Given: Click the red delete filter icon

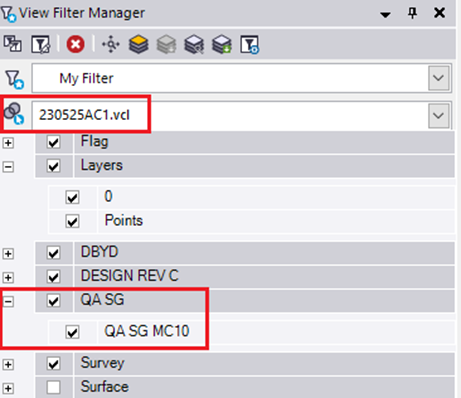Looking at the screenshot, I should pyautogui.click(x=76, y=44).
